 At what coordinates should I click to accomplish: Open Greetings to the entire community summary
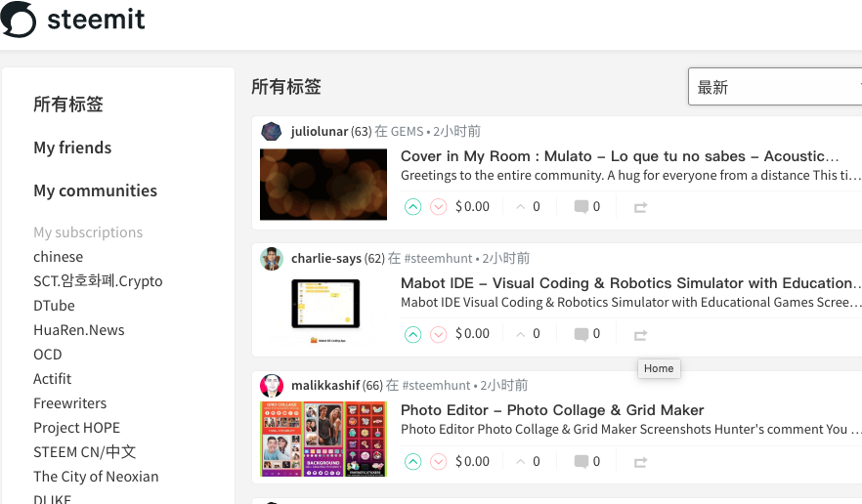click(630, 176)
